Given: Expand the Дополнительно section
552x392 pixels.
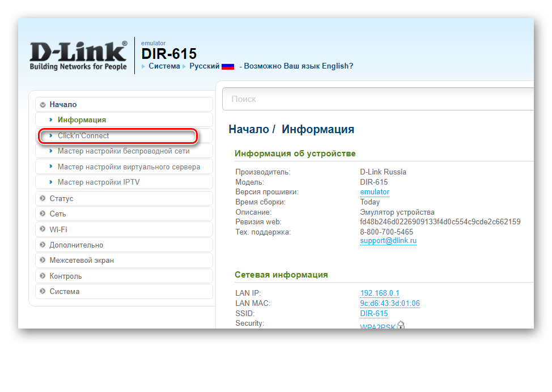Looking at the screenshot, I should pos(124,245).
